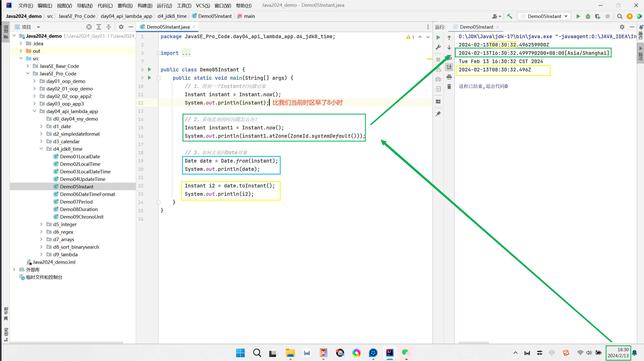Image resolution: width=644 pixels, height=361 pixels.
Task: Click the print console icon
Action: click(449, 77)
